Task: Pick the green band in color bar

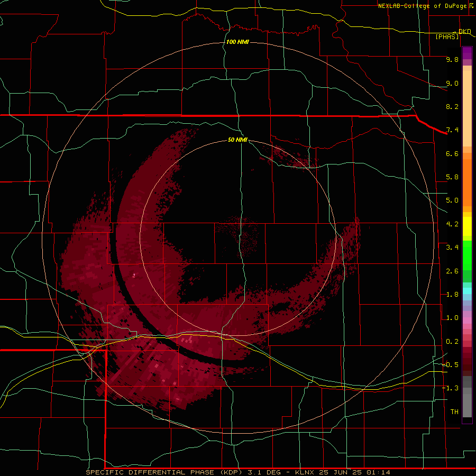Action: (467, 255)
